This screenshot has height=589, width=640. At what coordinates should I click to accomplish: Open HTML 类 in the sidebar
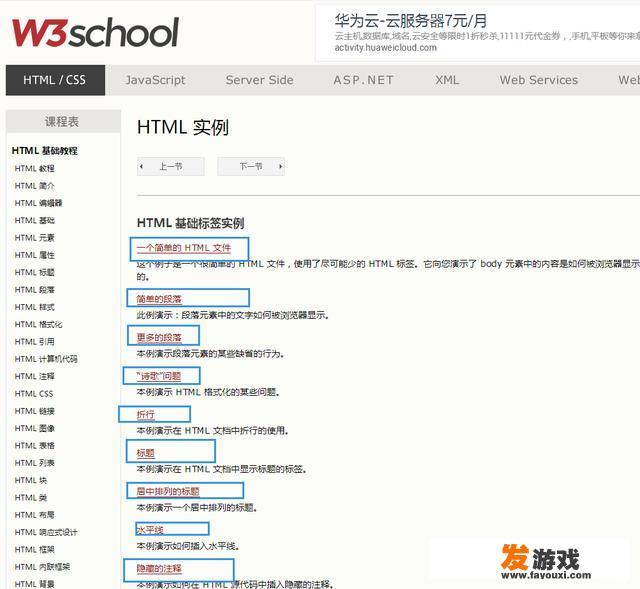[x=31, y=498]
